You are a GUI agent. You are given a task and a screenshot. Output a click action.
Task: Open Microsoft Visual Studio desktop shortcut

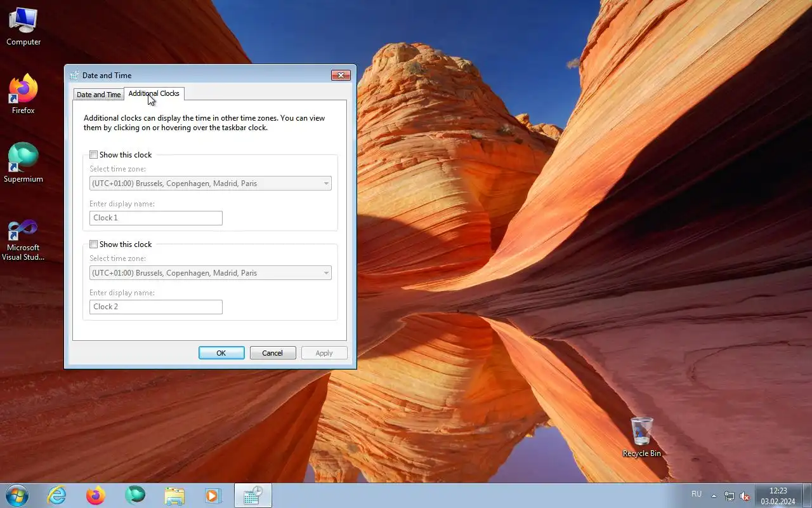coord(23,240)
